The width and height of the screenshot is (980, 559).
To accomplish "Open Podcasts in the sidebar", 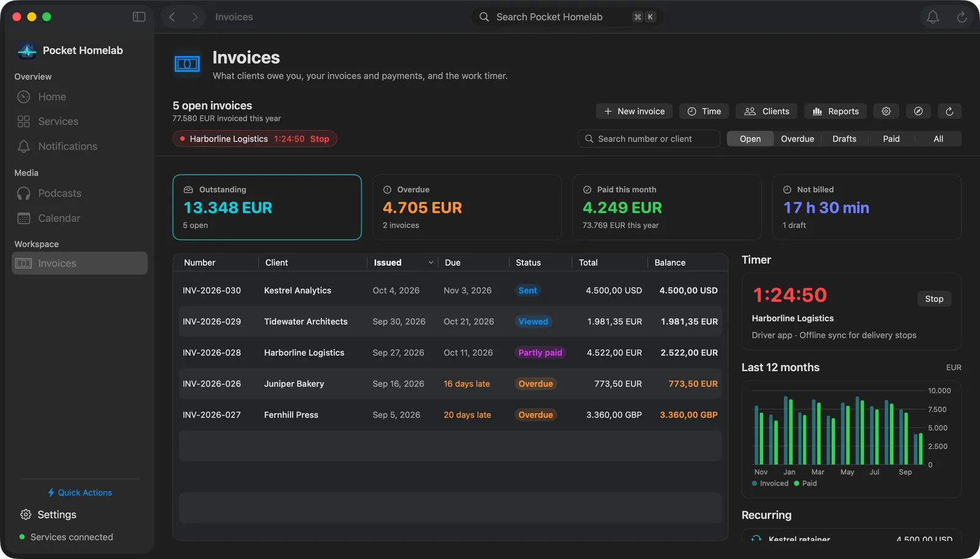I will [x=80, y=193].
